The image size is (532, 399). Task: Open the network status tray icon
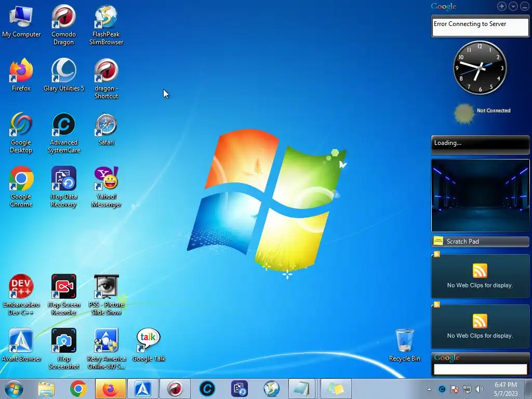coord(467,389)
